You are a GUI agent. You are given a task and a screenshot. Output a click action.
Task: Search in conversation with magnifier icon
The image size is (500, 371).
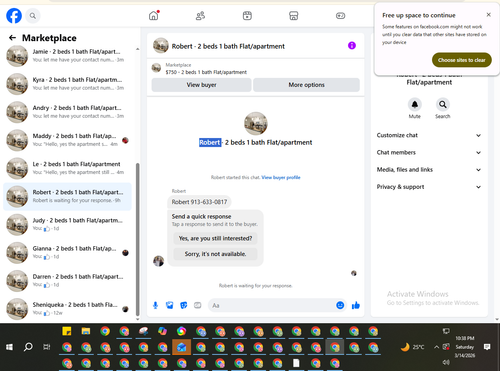point(442,105)
